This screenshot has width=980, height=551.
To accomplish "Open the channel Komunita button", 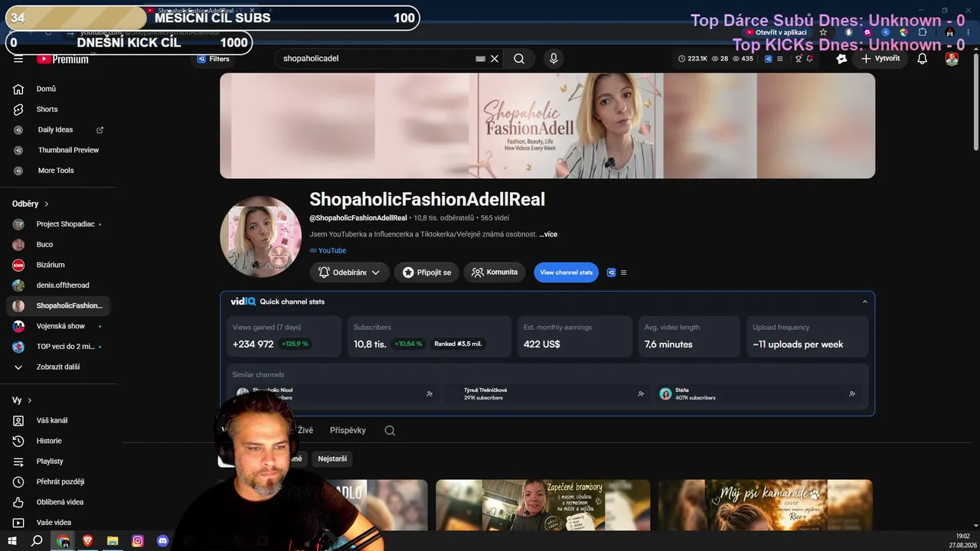I will tap(495, 272).
